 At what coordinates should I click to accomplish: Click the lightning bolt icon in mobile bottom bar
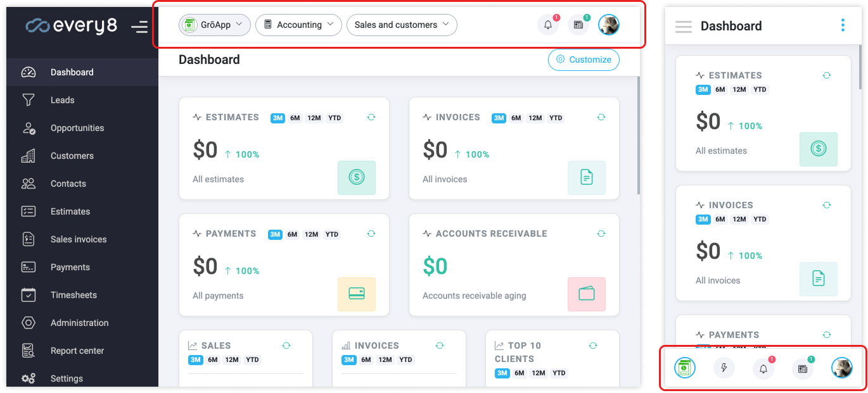[x=724, y=368]
